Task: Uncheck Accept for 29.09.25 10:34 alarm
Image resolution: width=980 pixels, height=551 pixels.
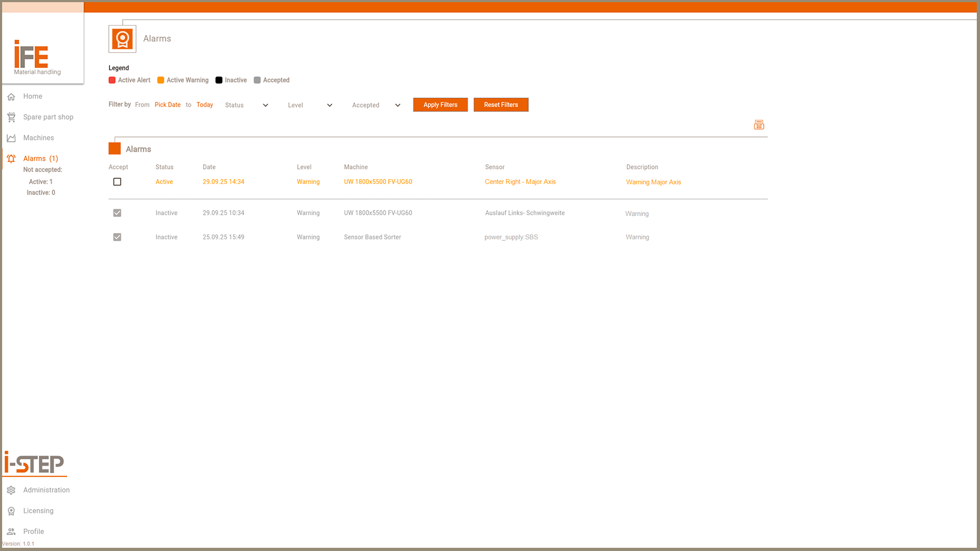Action: coord(117,213)
